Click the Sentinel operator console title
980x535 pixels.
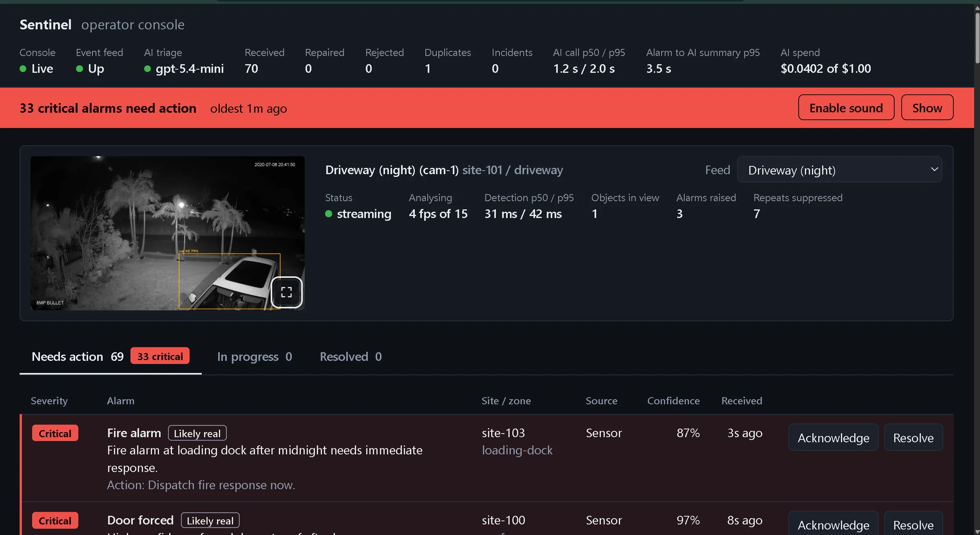[x=102, y=25]
